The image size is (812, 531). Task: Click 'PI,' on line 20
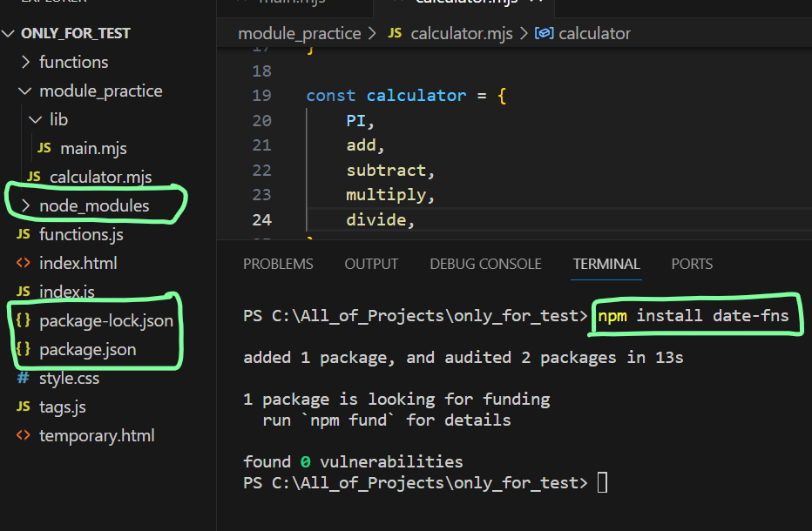point(360,121)
